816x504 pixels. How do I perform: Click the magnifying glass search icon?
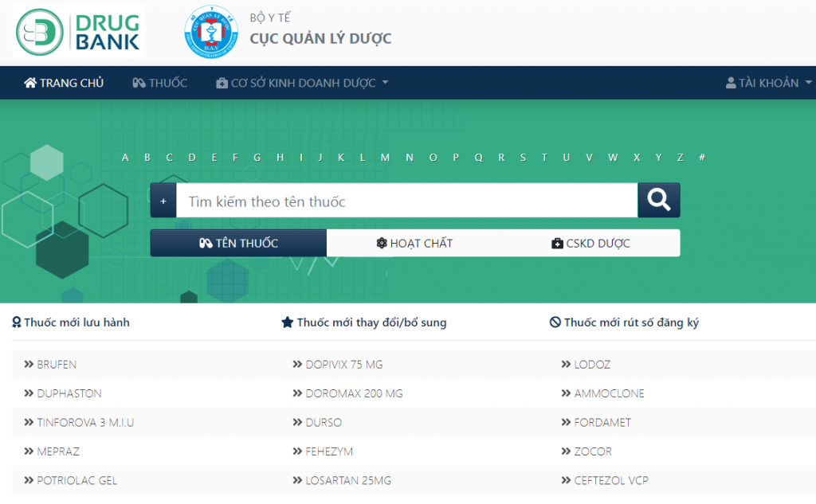(x=658, y=200)
